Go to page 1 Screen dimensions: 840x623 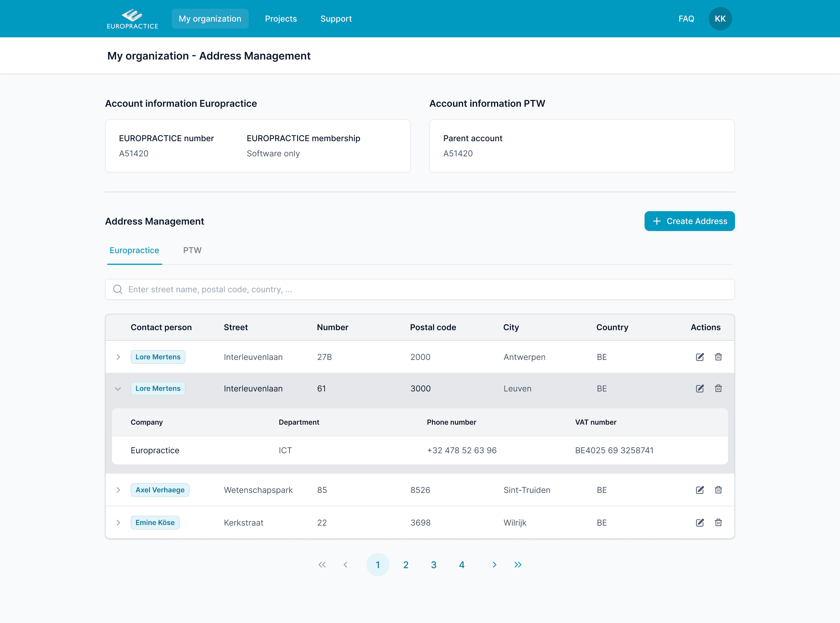click(x=378, y=565)
